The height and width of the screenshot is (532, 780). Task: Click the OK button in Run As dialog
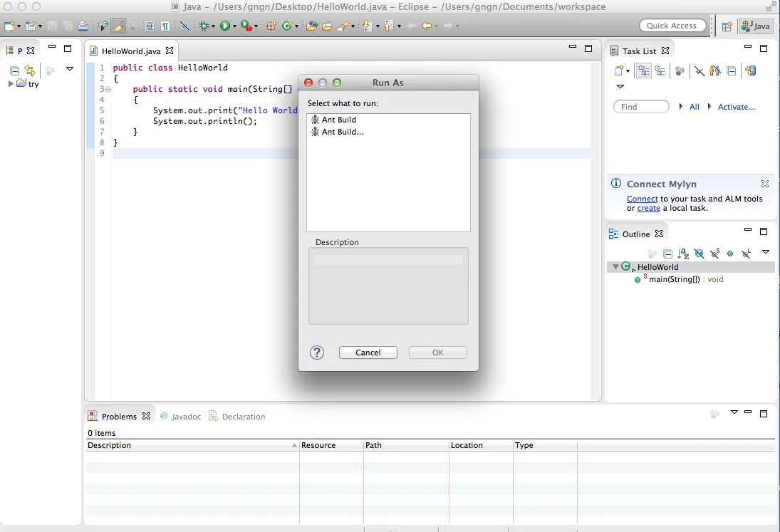point(438,353)
